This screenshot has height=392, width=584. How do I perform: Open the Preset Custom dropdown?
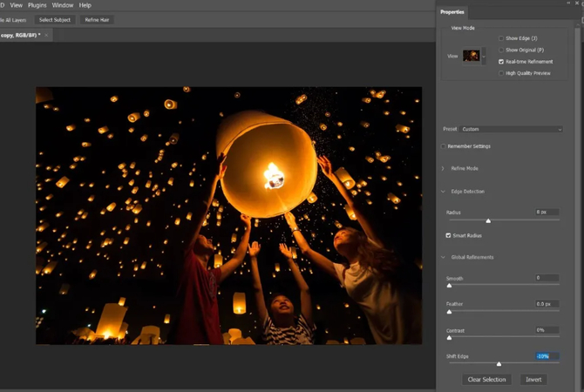click(511, 129)
